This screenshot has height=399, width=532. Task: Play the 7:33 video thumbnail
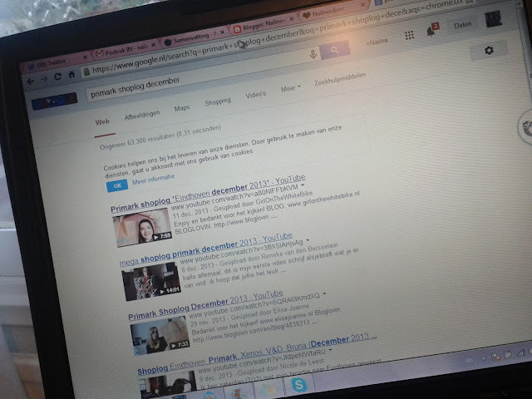click(x=160, y=336)
